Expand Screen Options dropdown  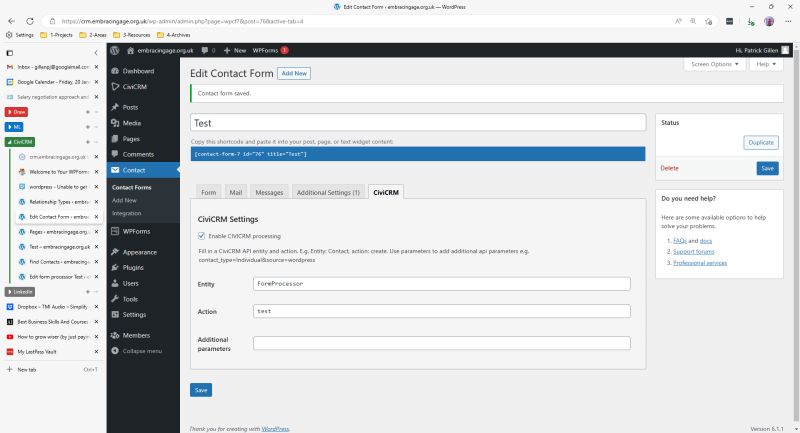click(714, 64)
